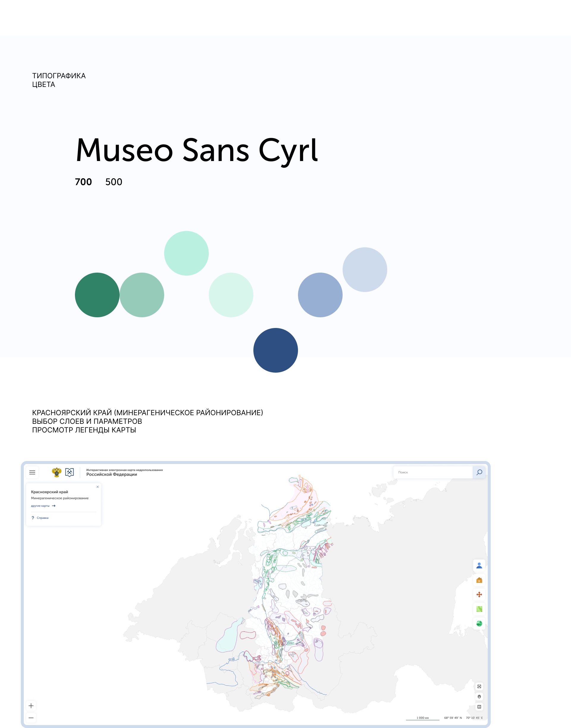Click the orange house icon
This screenshot has width=571, height=728.
pyautogui.click(x=479, y=580)
